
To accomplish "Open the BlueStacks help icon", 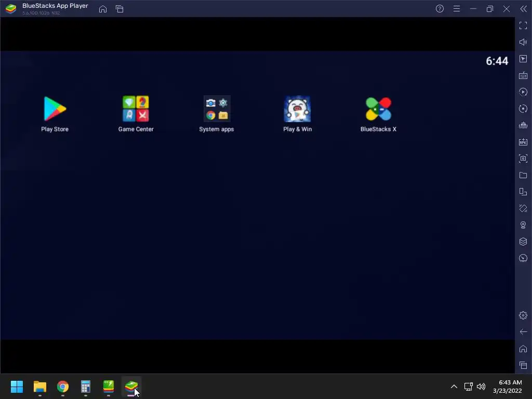I will pyautogui.click(x=440, y=9).
